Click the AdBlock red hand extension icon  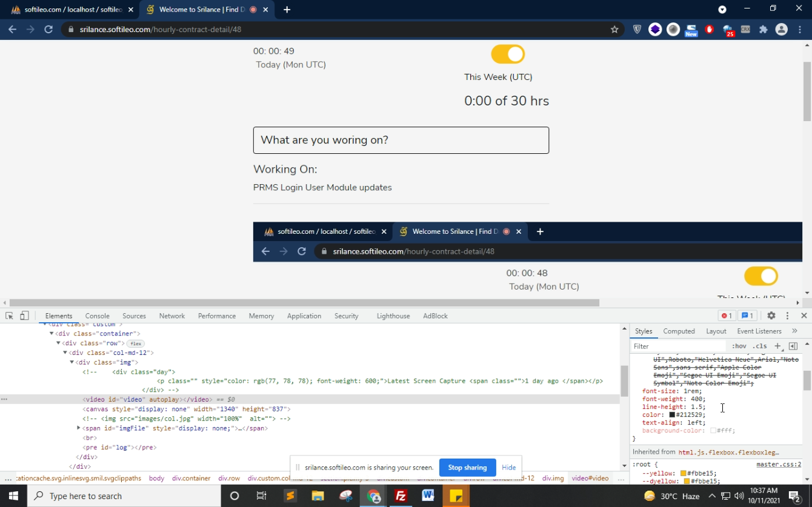point(710,29)
